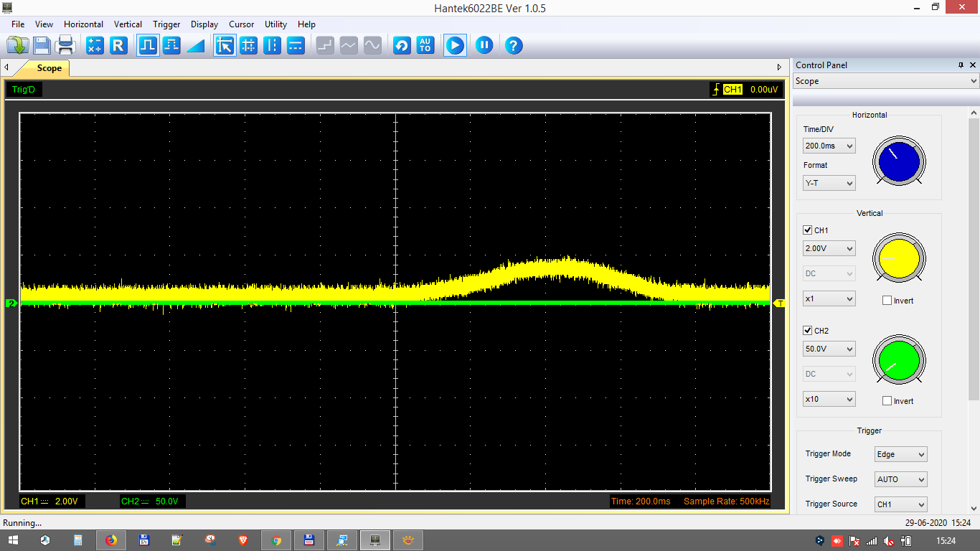Open the CH2 50.0V volts dropdown

(x=829, y=349)
